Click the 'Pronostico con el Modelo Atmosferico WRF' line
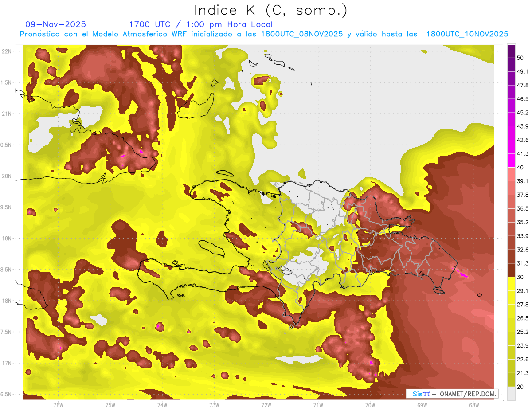The width and height of the screenshot is (532, 411). (264, 34)
